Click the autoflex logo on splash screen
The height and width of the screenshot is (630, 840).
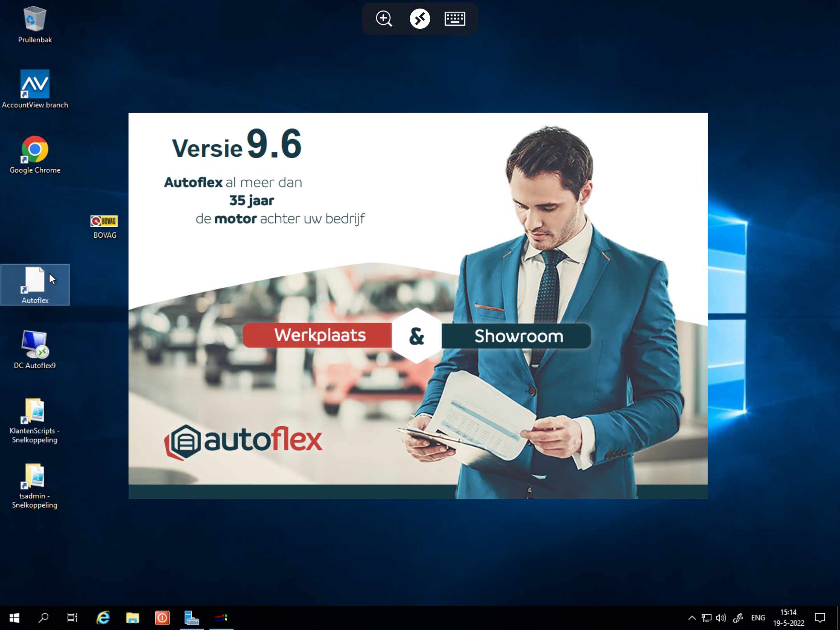point(243,442)
